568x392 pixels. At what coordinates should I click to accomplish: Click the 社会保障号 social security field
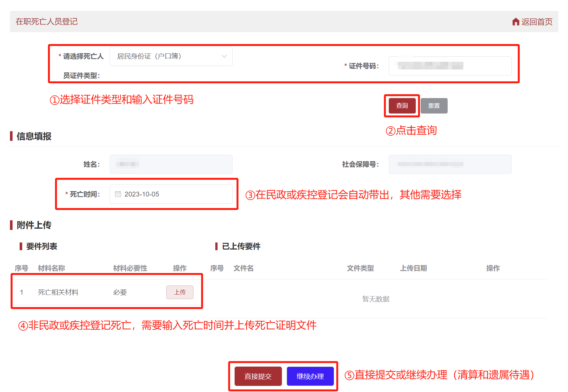pos(450,164)
